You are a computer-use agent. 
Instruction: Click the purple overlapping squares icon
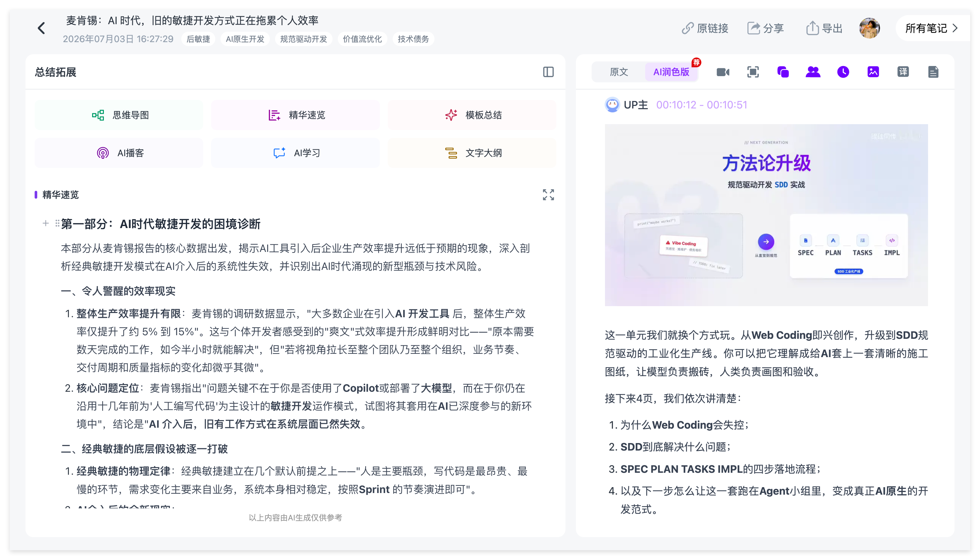tap(783, 72)
